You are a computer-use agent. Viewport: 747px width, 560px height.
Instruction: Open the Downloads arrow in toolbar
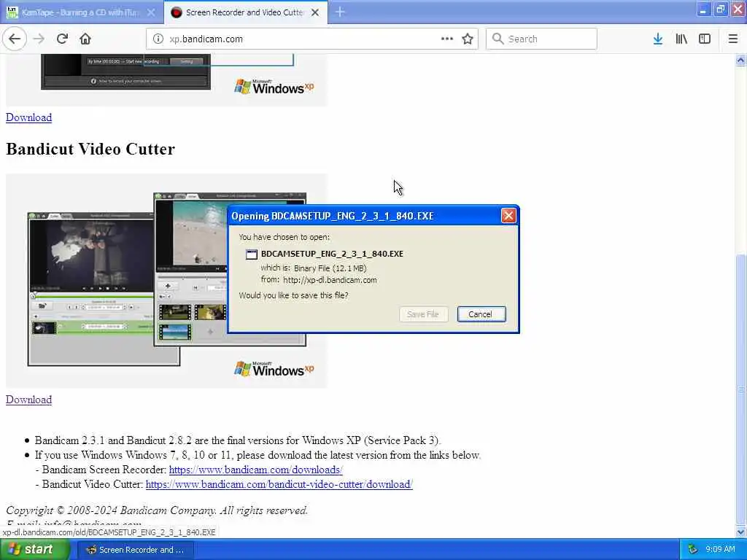(658, 39)
